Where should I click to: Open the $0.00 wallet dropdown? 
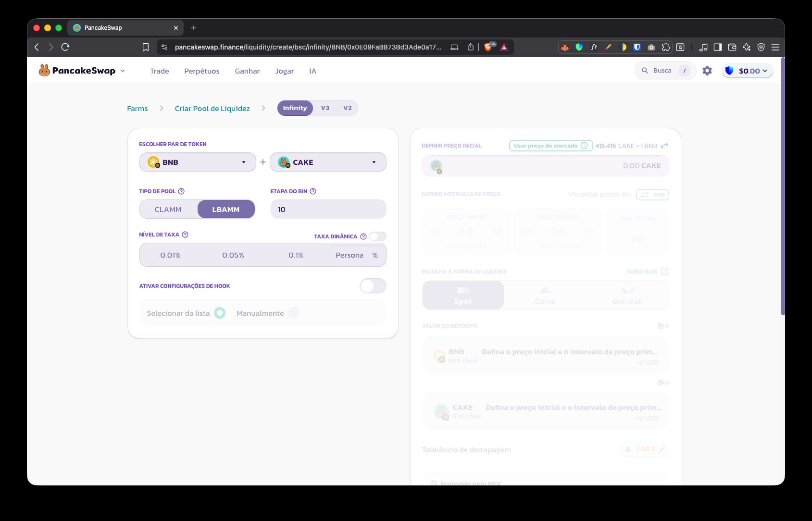(748, 71)
